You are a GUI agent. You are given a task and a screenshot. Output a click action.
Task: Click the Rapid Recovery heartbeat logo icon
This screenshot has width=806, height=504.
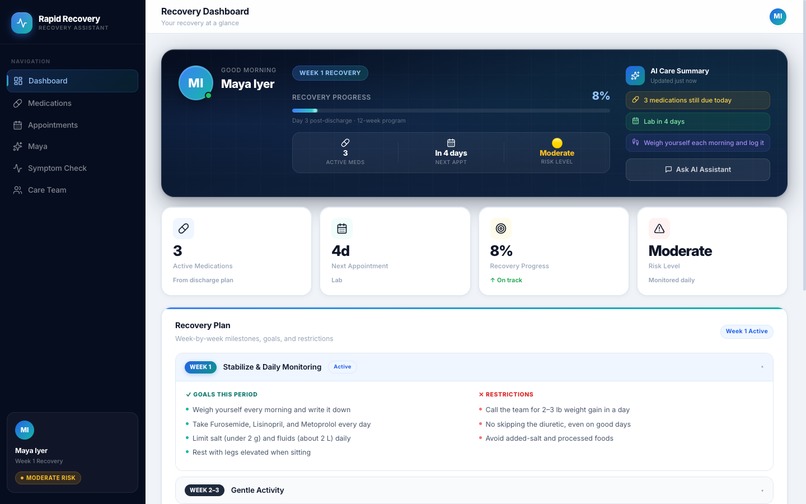click(x=22, y=23)
